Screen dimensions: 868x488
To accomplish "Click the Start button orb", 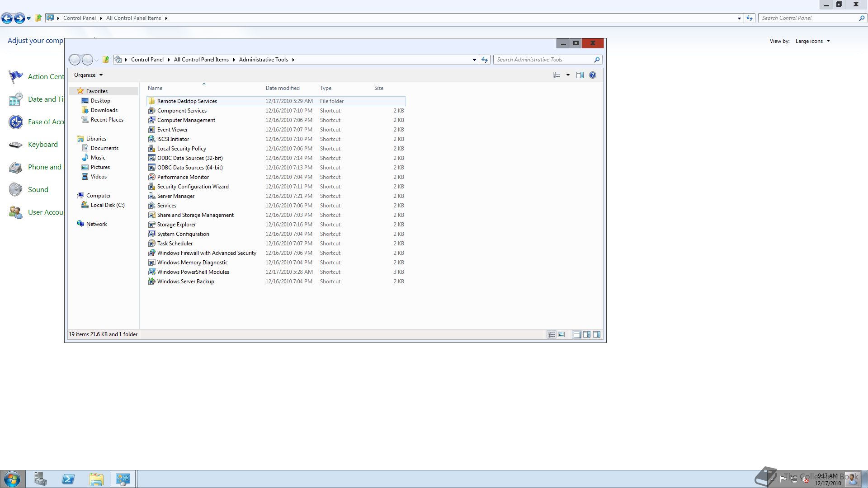I will point(12,479).
